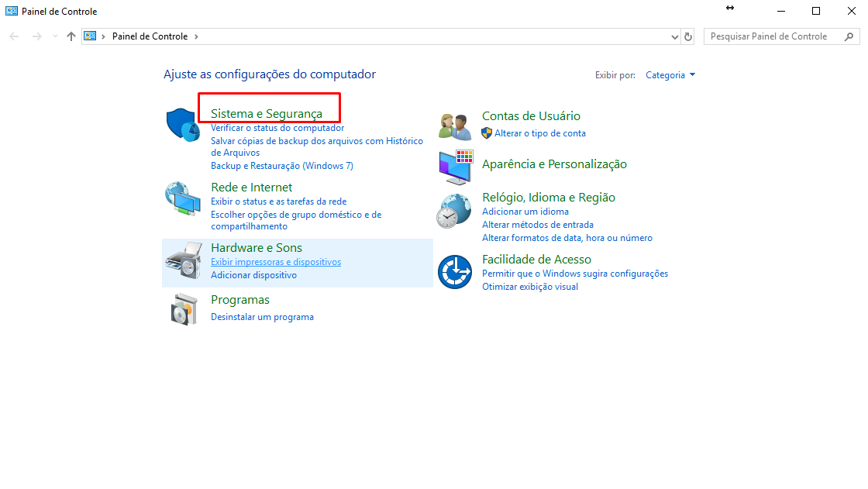
Task: Close the Painel de Controle window
Action: [x=852, y=11]
